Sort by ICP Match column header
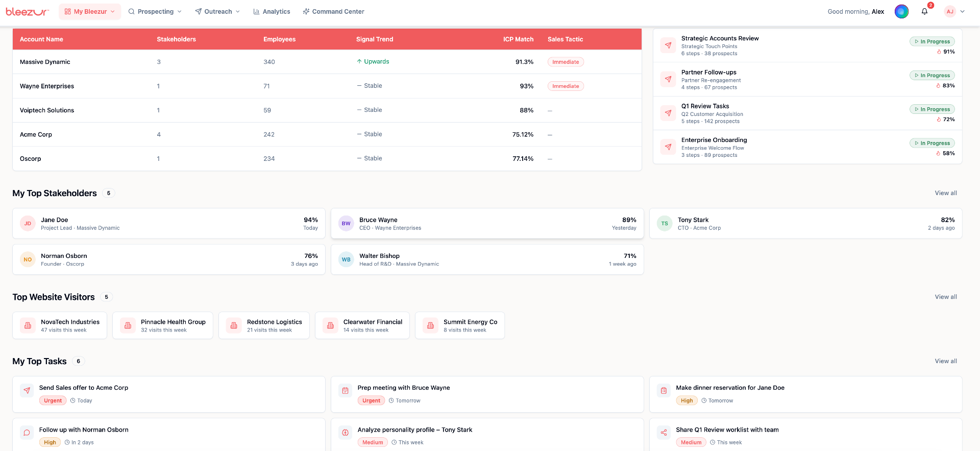Viewport: 980px width, 451px height. pos(518,39)
